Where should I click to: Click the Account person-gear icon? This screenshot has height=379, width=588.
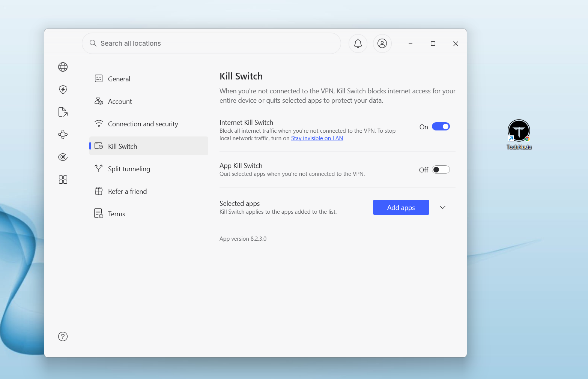(99, 101)
